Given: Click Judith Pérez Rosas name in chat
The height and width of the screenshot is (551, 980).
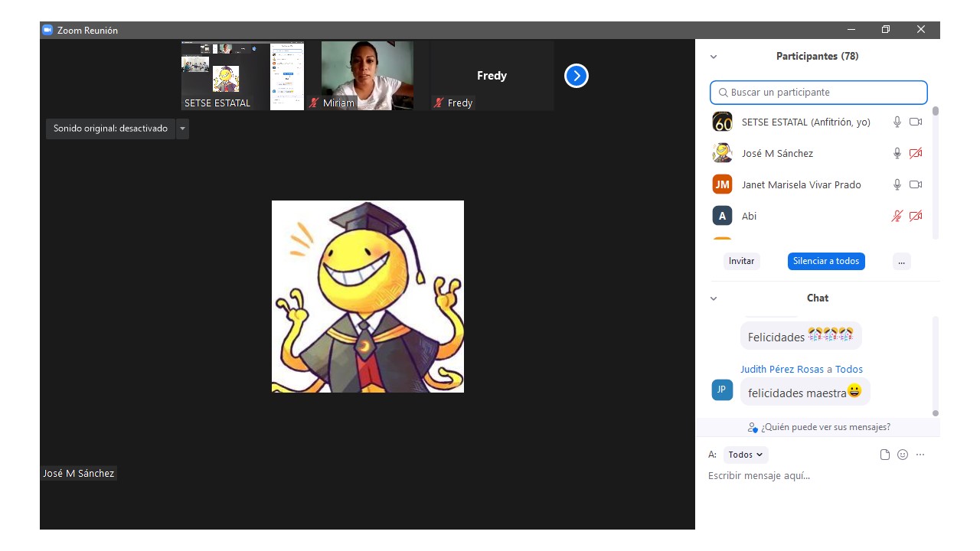Looking at the screenshot, I should pos(782,369).
